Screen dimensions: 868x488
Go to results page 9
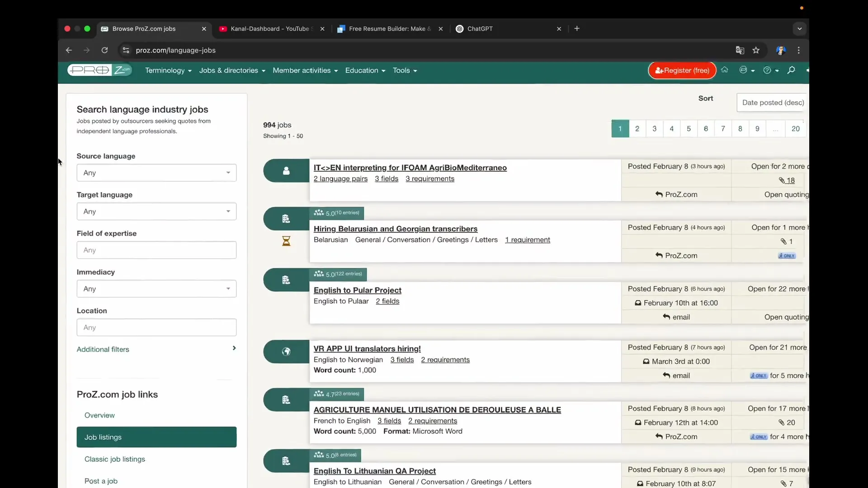tap(757, 128)
